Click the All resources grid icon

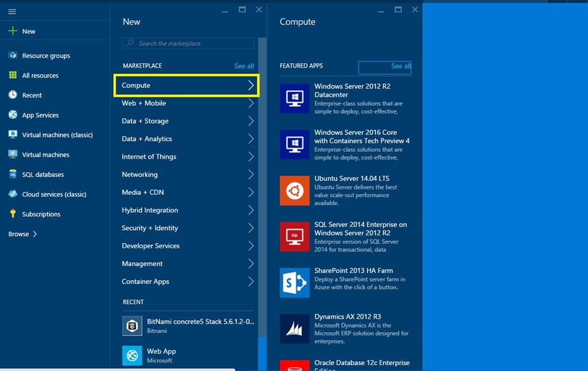coord(13,75)
